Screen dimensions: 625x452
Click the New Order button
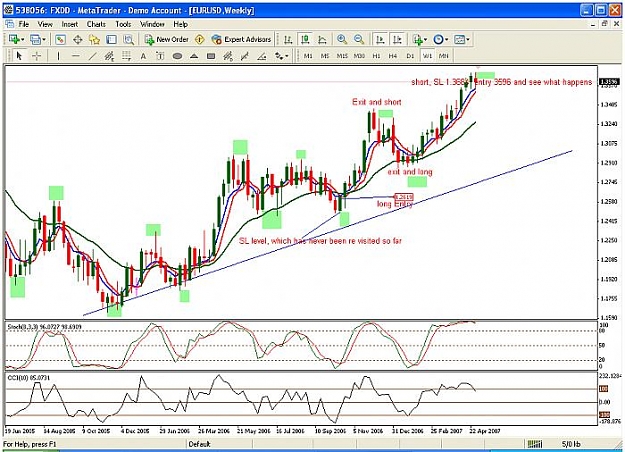[167, 39]
